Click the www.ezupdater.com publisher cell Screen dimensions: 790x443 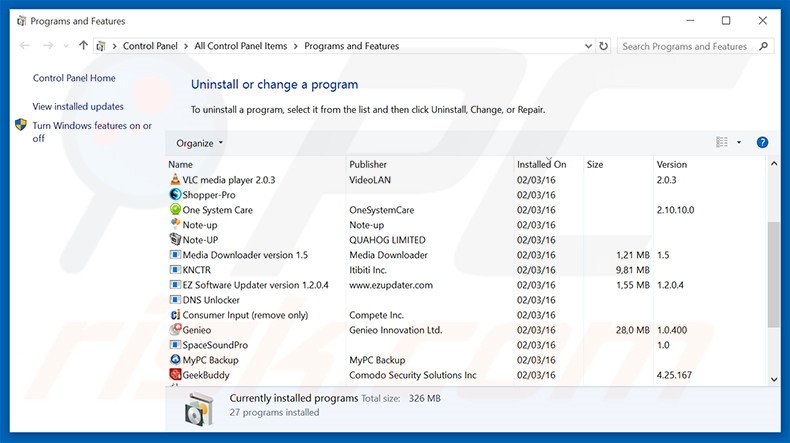click(x=391, y=285)
